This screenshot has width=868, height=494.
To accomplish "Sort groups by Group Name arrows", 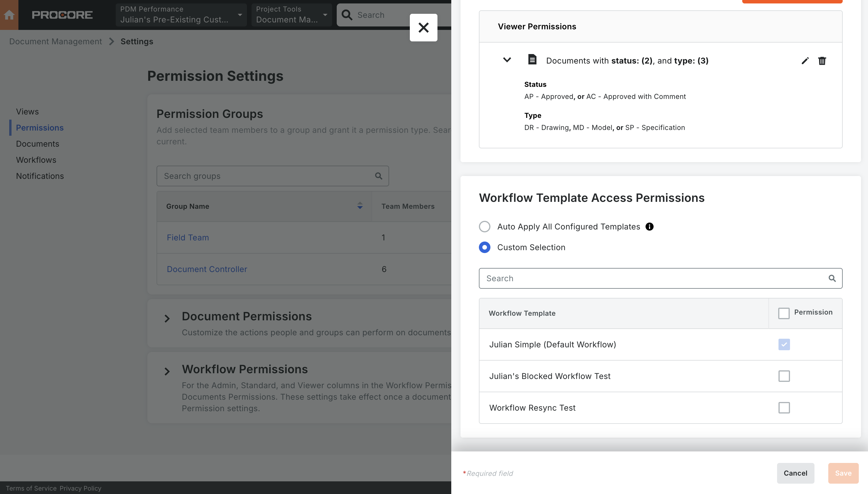I will [x=360, y=206].
